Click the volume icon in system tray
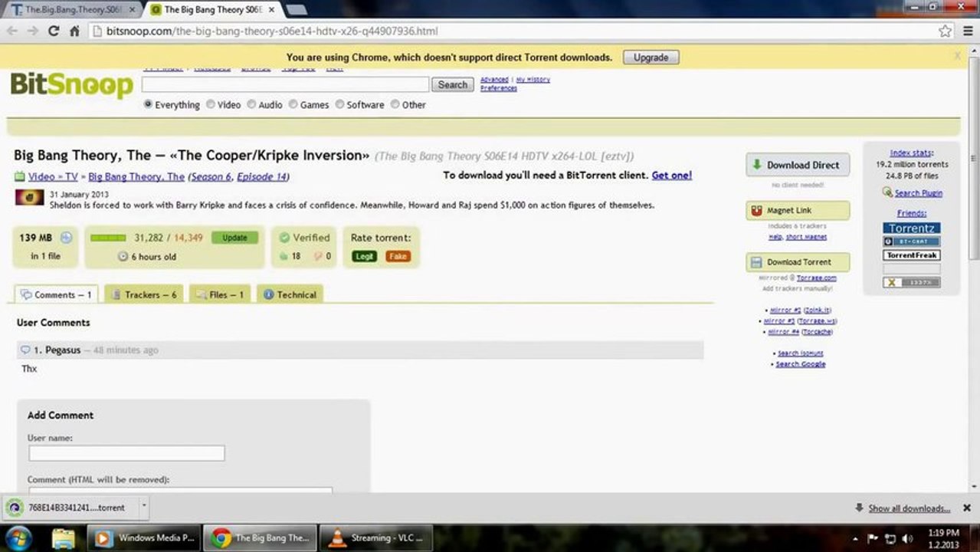Viewport: 980px width, 552px height. click(908, 538)
